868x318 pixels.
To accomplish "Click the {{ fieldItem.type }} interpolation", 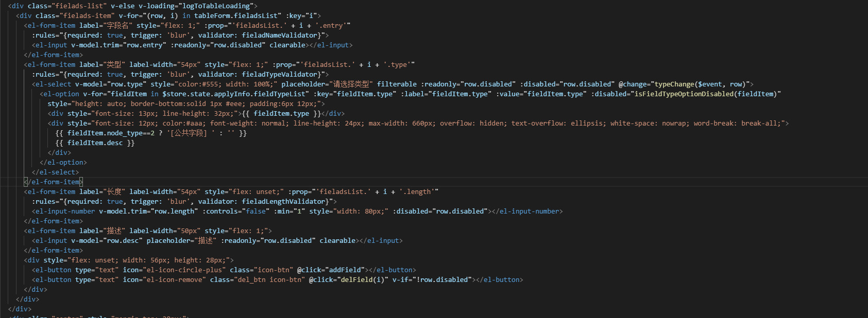I will click(x=281, y=113).
